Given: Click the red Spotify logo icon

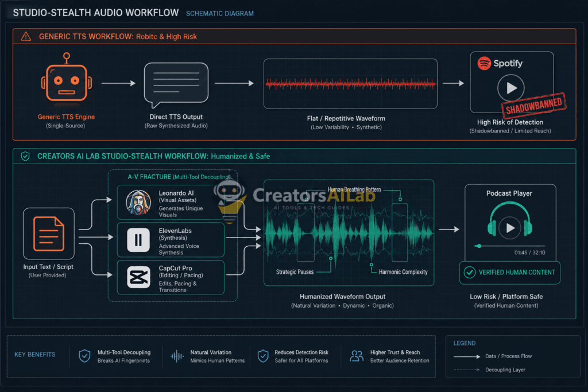Looking at the screenshot, I should pos(484,63).
